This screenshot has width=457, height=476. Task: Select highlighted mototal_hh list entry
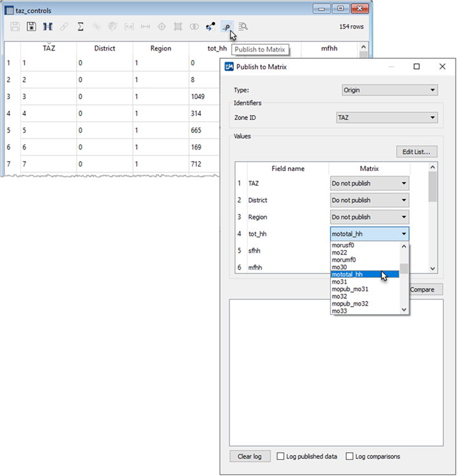coord(365,274)
